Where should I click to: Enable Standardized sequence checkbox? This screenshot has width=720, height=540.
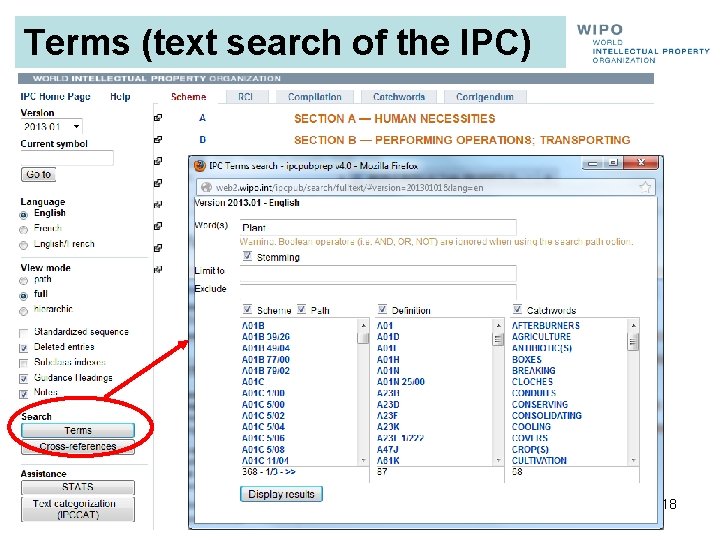(x=23, y=333)
